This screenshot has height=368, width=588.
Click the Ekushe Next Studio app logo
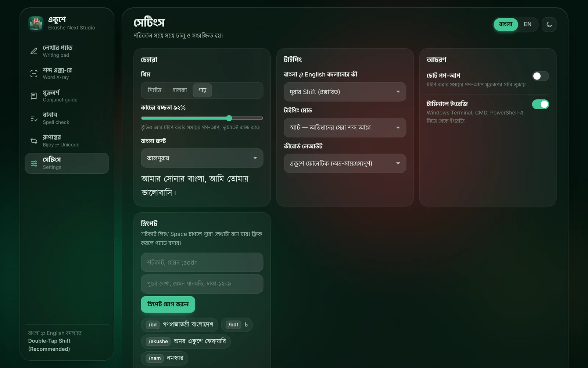coord(36,24)
